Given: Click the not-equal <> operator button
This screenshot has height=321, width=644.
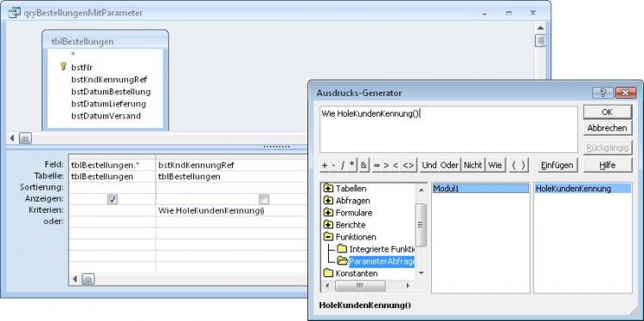Looking at the screenshot, I should point(408,166).
